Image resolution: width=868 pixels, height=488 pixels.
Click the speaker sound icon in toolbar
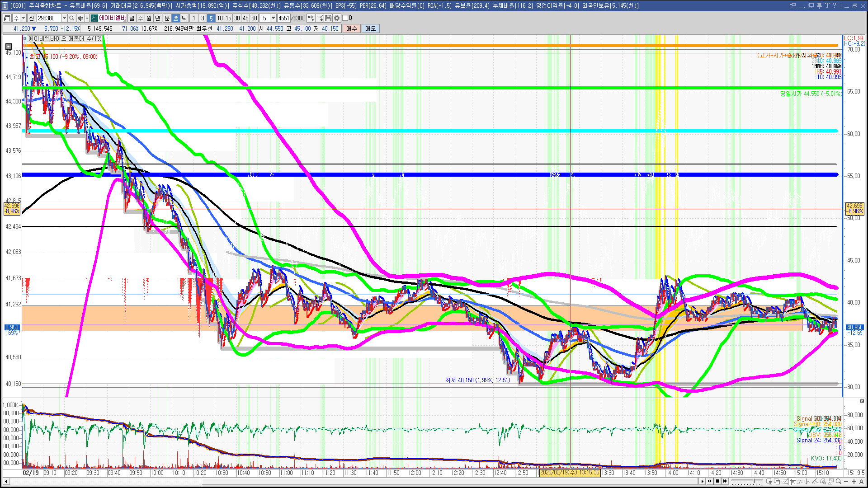tap(80, 18)
